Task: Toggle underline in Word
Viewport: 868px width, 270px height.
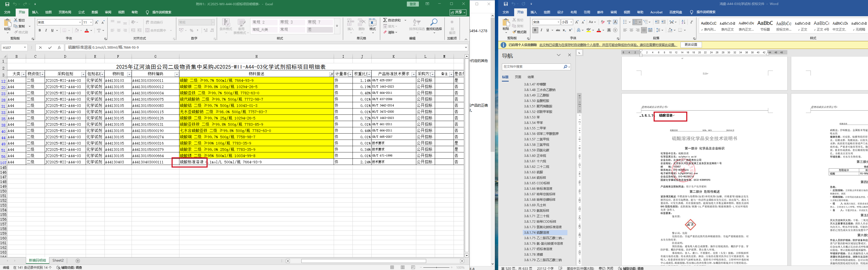Action: (548, 30)
